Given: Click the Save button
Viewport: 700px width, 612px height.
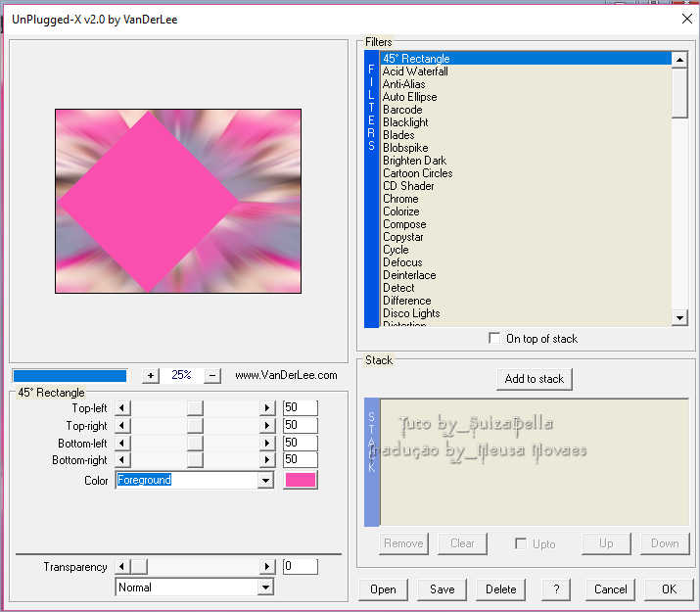Looking at the screenshot, I should pos(442,589).
